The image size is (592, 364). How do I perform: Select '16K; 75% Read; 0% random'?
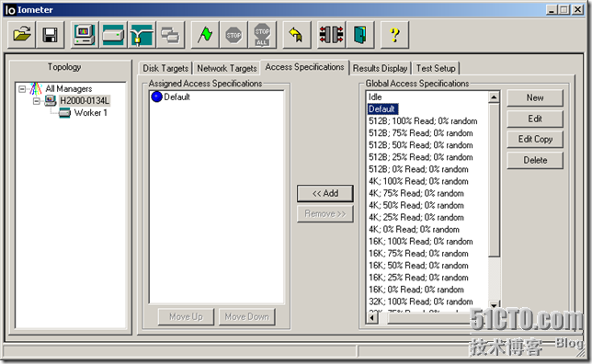point(418,254)
